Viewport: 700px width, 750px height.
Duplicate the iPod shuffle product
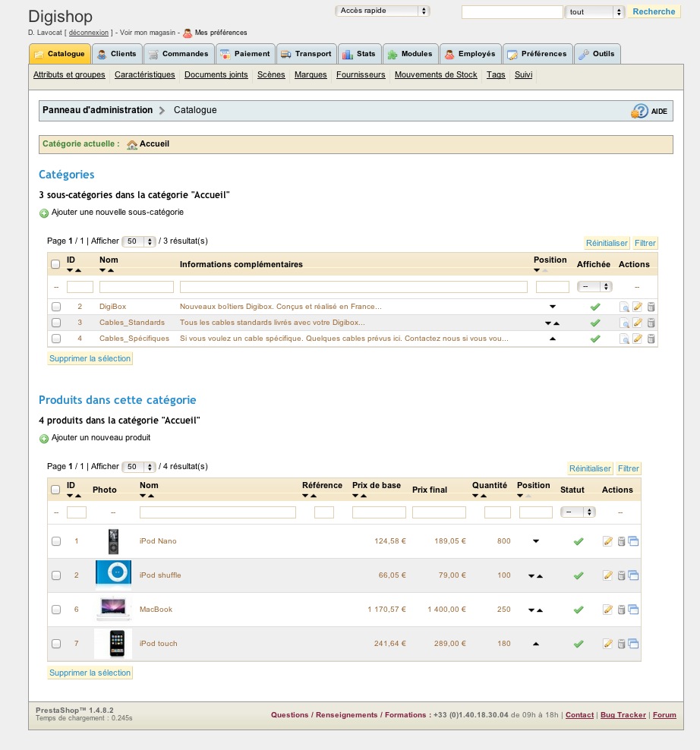pyautogui.click(x=633, y=575)
